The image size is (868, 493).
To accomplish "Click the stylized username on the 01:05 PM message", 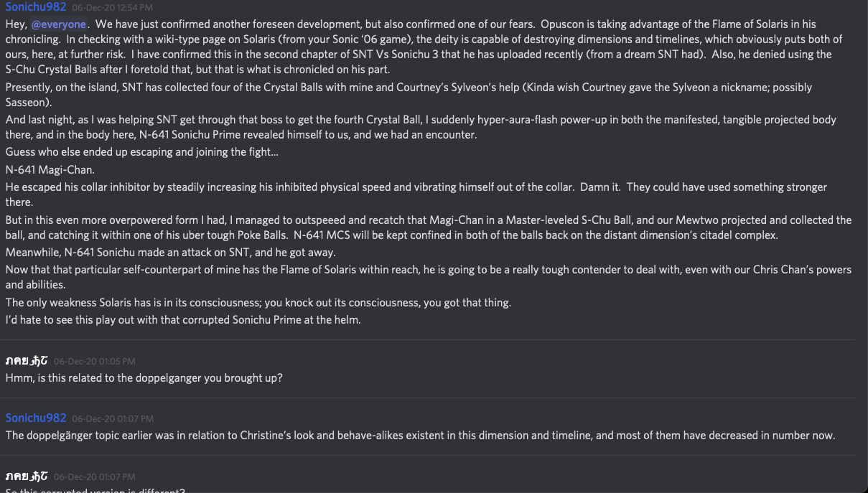I will [x=27, y=360].
